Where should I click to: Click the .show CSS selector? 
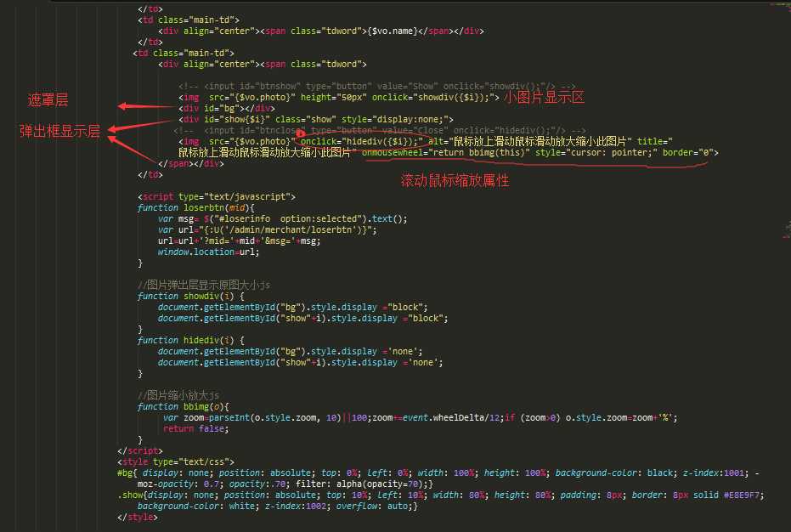tap(130, 495)
